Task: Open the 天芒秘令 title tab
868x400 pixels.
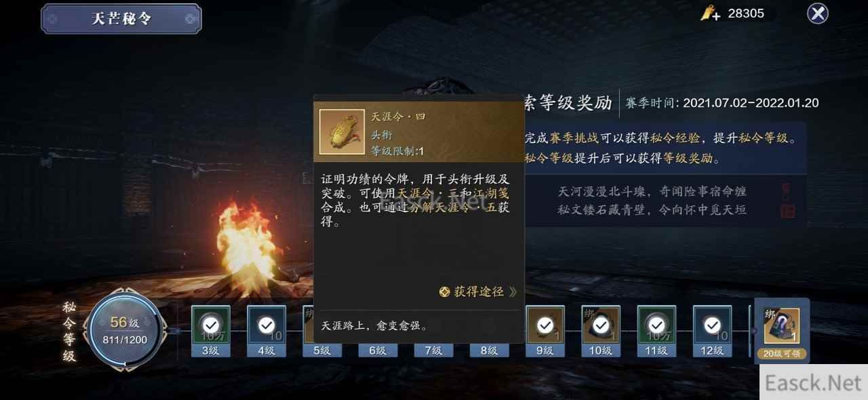Action: (x=121, y=18)
